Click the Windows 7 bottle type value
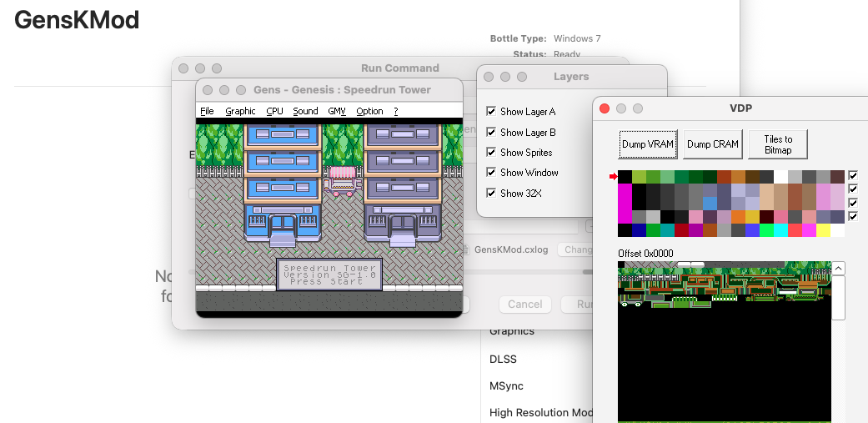The height and width of the screenshot is (423, 868). [577, 38]
